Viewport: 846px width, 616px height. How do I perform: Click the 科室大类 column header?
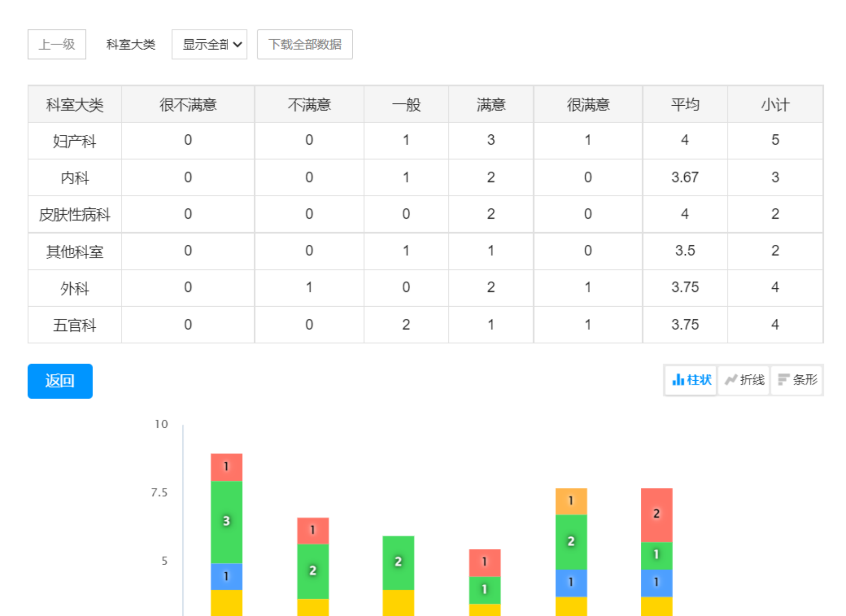(75, 104)
